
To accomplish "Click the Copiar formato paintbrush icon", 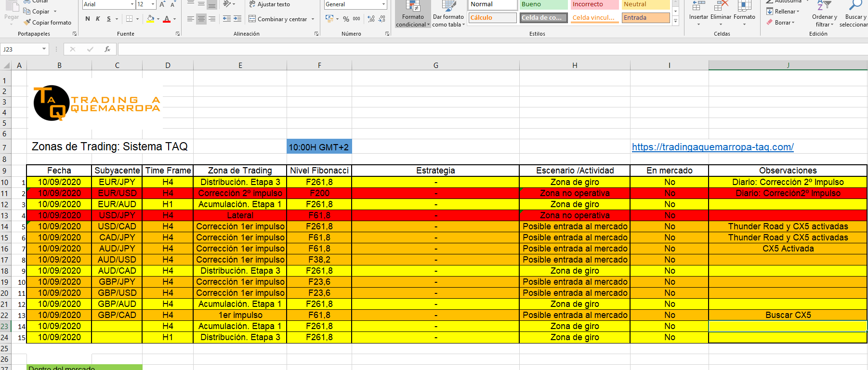I will click(27, 22).
